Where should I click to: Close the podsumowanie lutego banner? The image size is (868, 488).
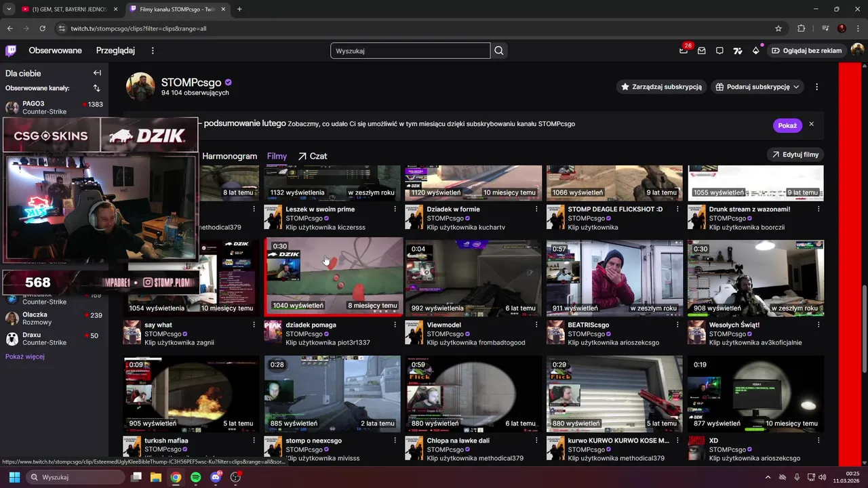(811, 125)
